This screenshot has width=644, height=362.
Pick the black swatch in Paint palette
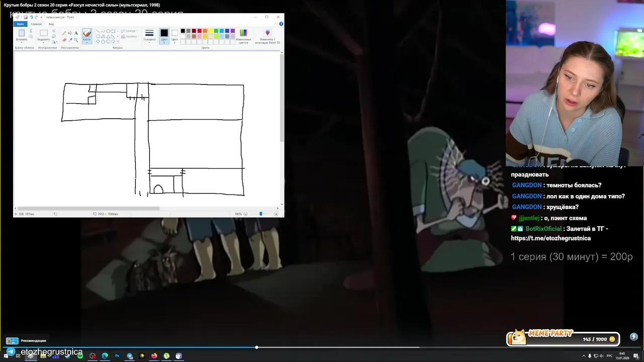click(183, 31)
